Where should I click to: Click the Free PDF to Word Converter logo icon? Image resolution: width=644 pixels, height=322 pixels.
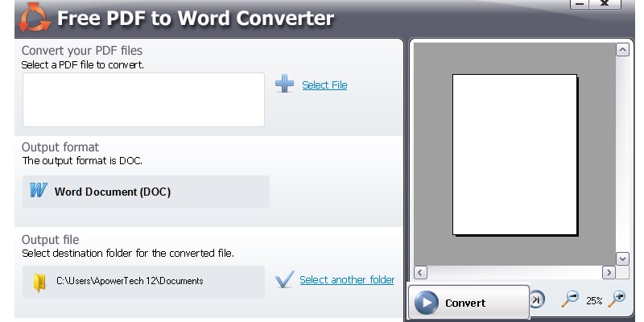tap(34, 18)
